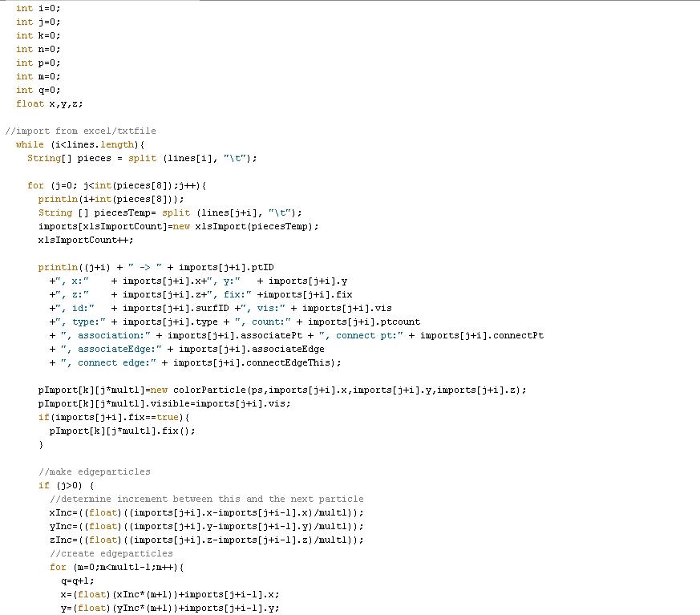Screen dimensions: 700x615
Task: Click the 'for (j=0; j<int(pieces[8]);j++){' line
Action: (116, 185)
